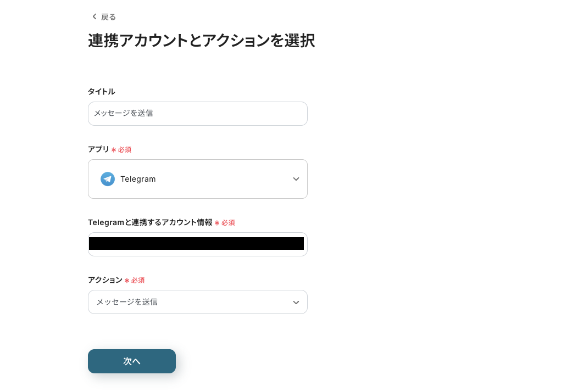Screen dimensions: 578x392
Task: Select the Telegram account information field
Action: pyautogui.click(x=197, y=244)
